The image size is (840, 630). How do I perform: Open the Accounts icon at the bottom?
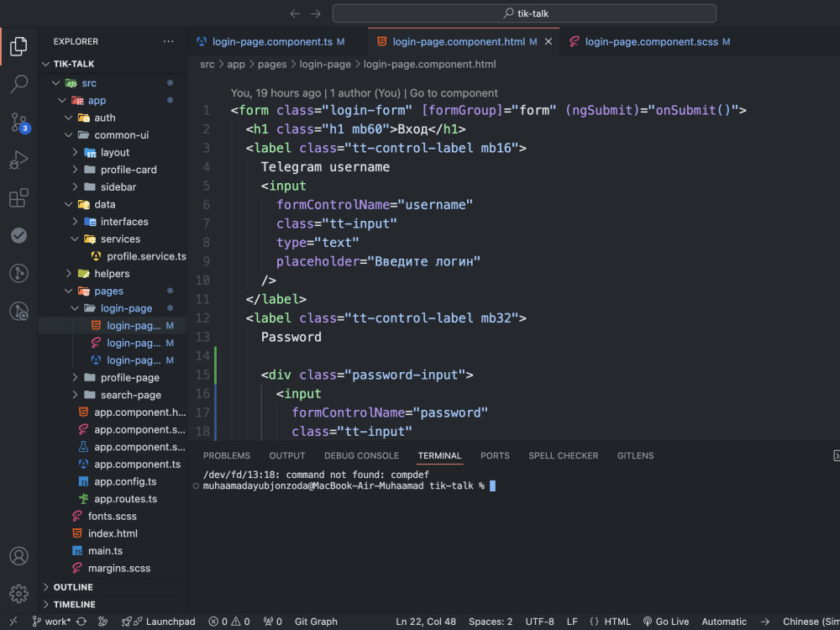point(18,555)
